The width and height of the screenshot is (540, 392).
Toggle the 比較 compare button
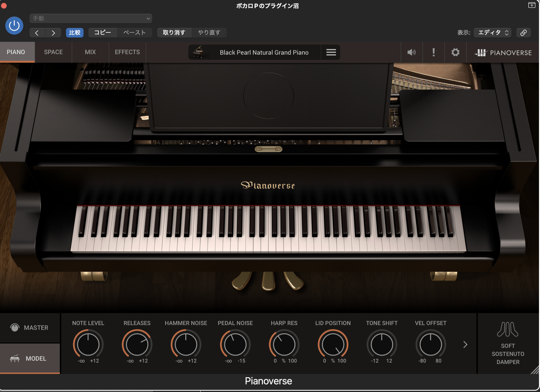coord(75,33)
